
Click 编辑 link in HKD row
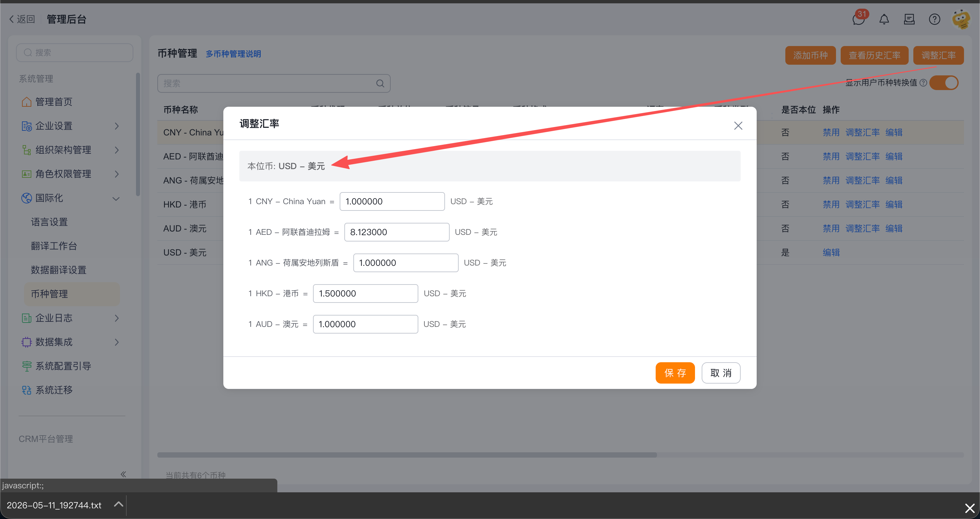coord(894,204)
